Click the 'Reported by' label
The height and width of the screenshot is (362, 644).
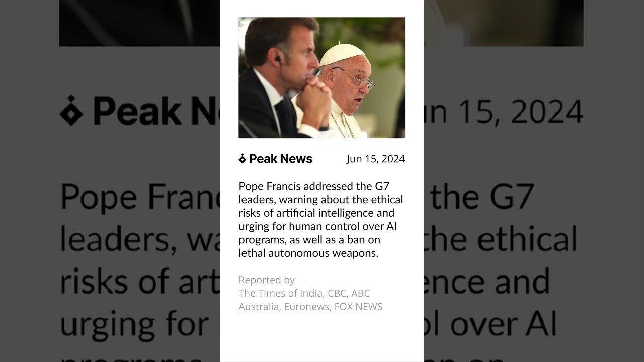tap(267, 280)
